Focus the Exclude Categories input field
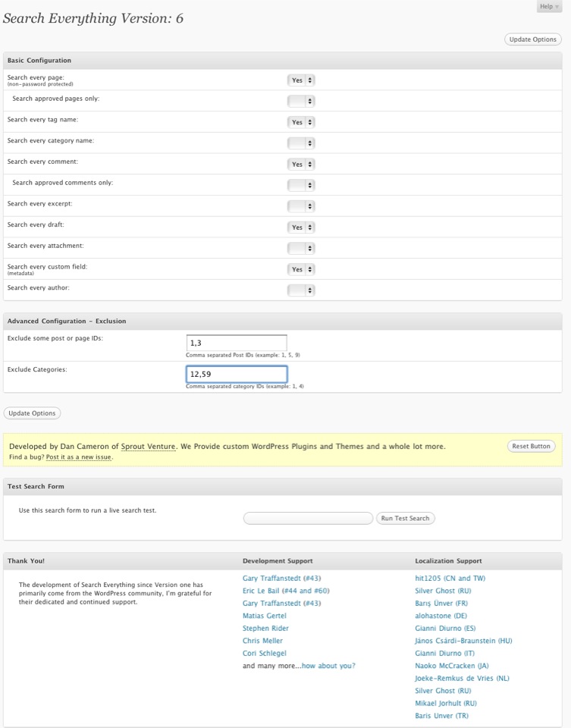Viewport: 571px width, 728px height. 236,374
